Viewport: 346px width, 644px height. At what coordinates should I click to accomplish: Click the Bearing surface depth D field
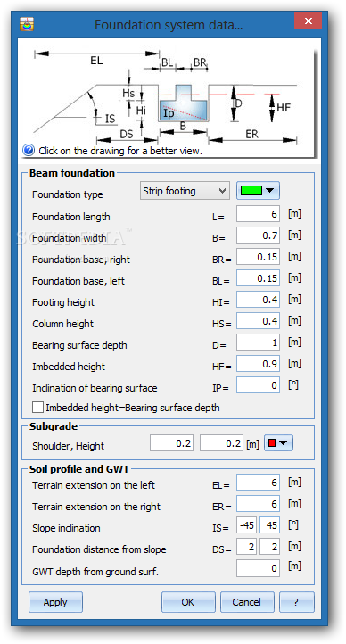[258, 343]
